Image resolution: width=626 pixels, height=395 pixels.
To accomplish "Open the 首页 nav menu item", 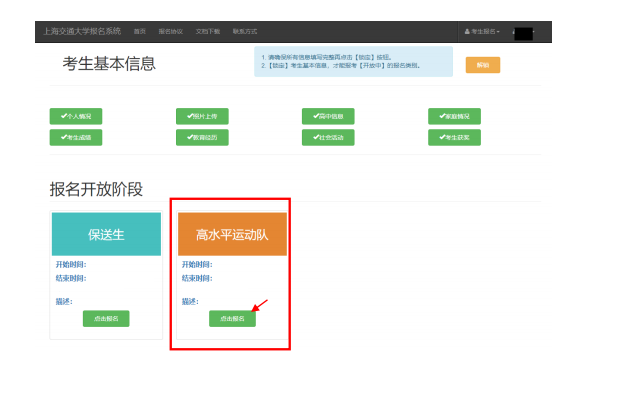I will [139, 32].
